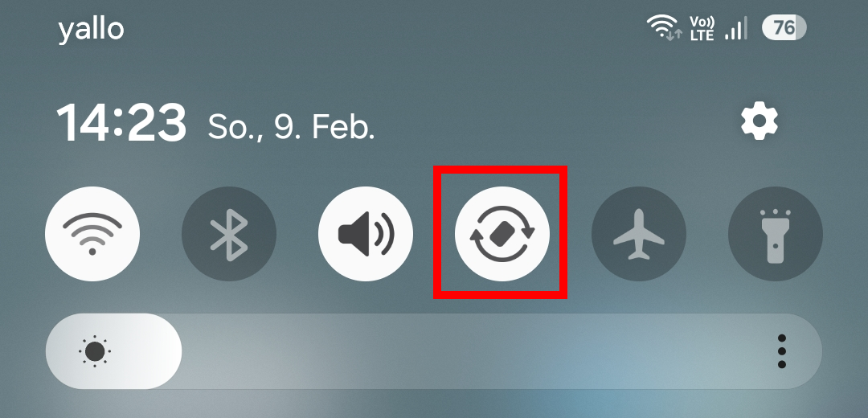Turn off Wi-Fi quick settings tile
868x418 pixels.
92,234
